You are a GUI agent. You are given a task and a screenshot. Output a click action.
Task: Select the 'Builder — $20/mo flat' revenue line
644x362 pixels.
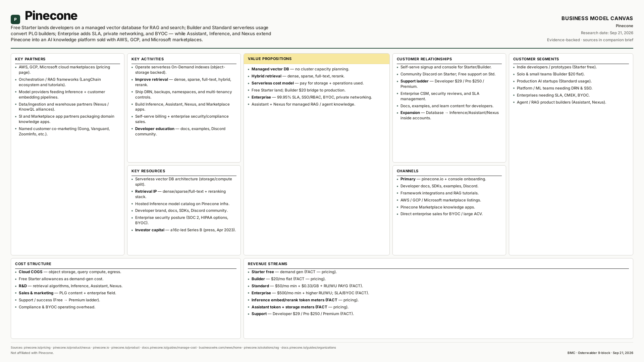point(289,279)
